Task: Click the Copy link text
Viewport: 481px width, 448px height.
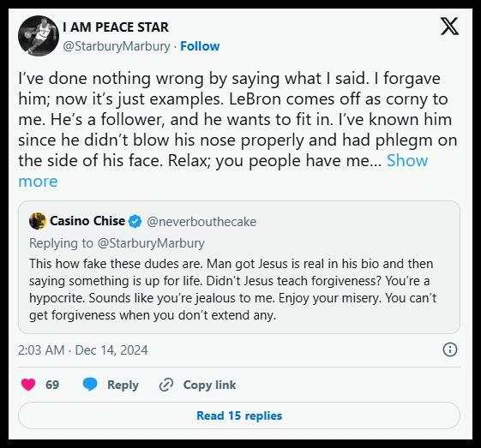Action: (x=209, y=385)
